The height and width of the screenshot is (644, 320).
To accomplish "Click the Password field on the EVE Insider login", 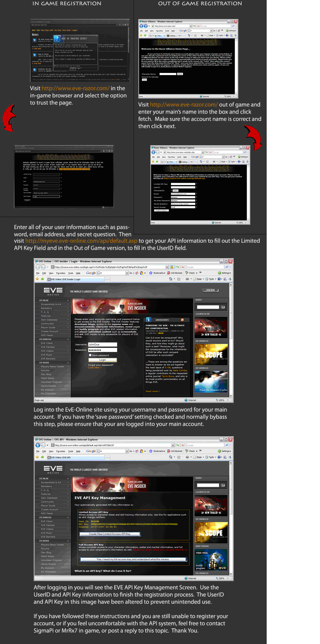I will (103, 350).
